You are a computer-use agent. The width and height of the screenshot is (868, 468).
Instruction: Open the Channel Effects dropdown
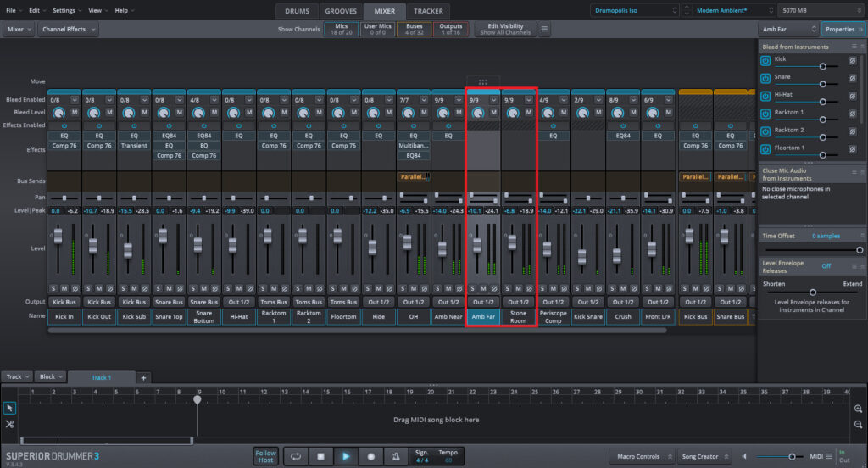(69, 29)
